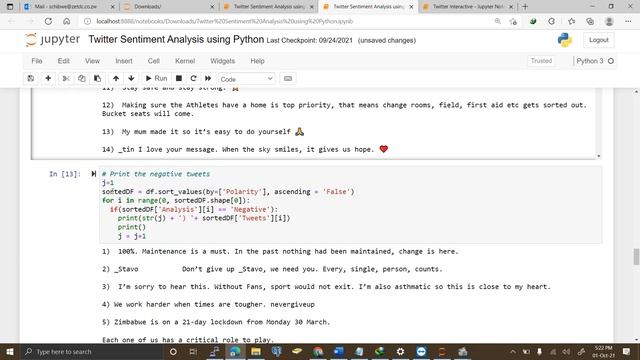Open TeamViewer icon on taskbar

point(421,351)
